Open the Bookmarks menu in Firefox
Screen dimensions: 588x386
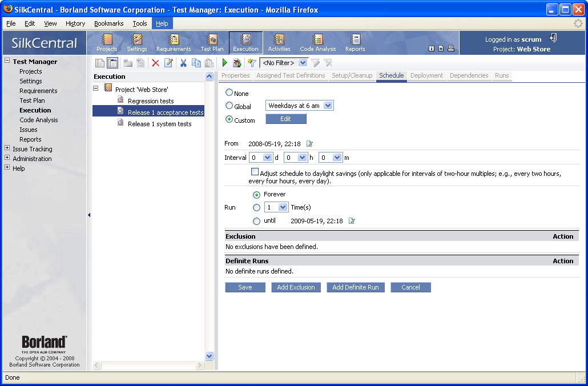pos(108,23)
